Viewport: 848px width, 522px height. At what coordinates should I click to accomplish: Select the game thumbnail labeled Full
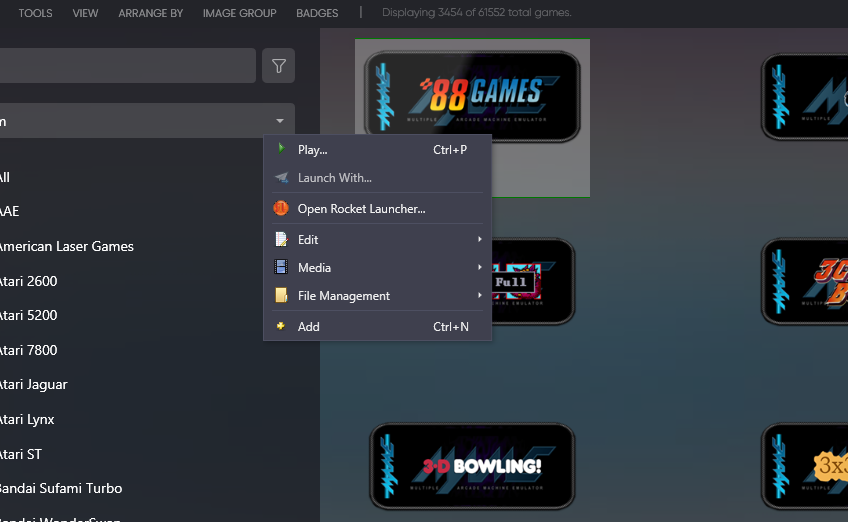pyautogui.click(x=532, y=281)
